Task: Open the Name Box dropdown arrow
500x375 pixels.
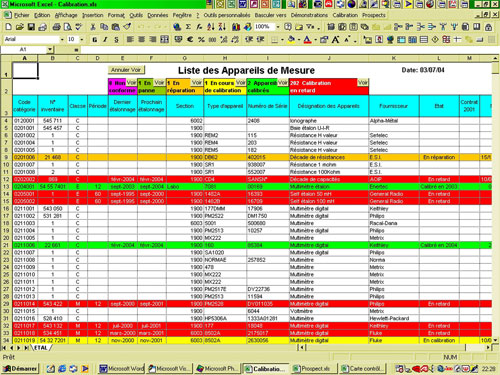Action: point(50,50)
